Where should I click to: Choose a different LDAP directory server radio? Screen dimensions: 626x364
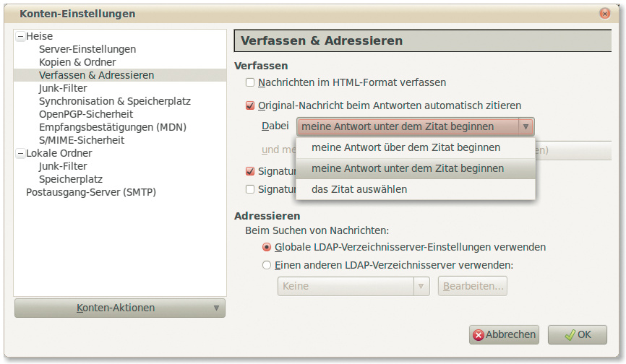point(267,265)
